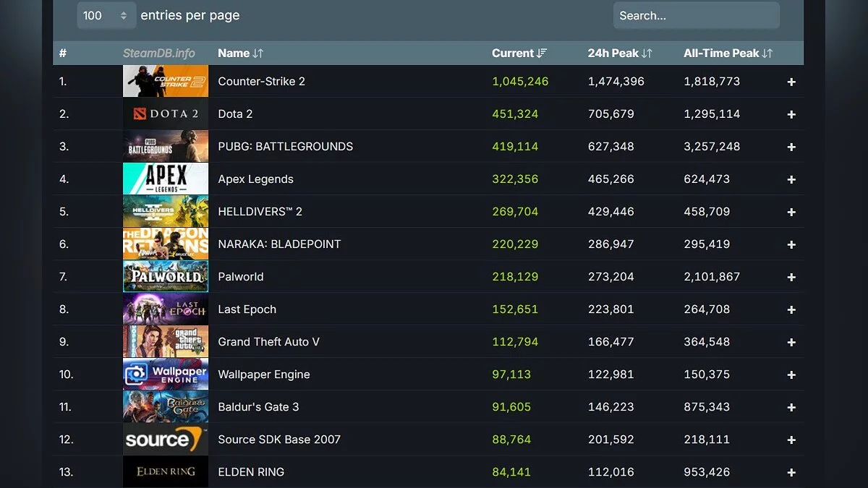
Task: Open the Palworld name link
Action: [241, 276]
